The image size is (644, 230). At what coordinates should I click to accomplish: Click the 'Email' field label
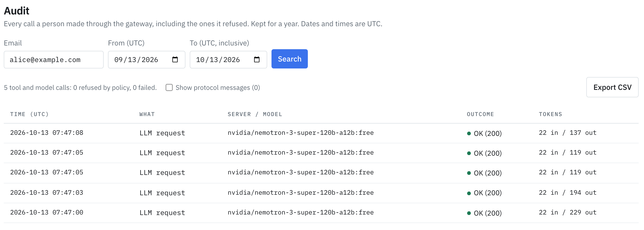[13, 43]
